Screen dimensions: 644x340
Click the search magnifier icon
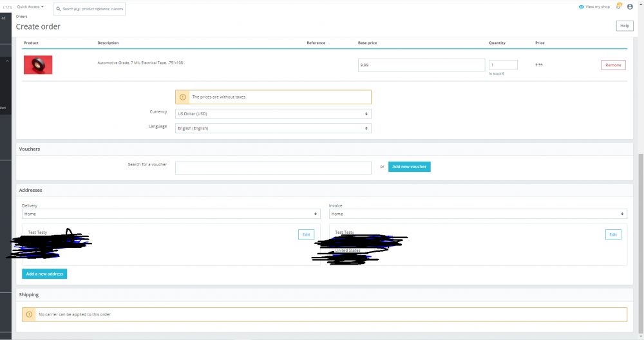[x=59, y=8]
